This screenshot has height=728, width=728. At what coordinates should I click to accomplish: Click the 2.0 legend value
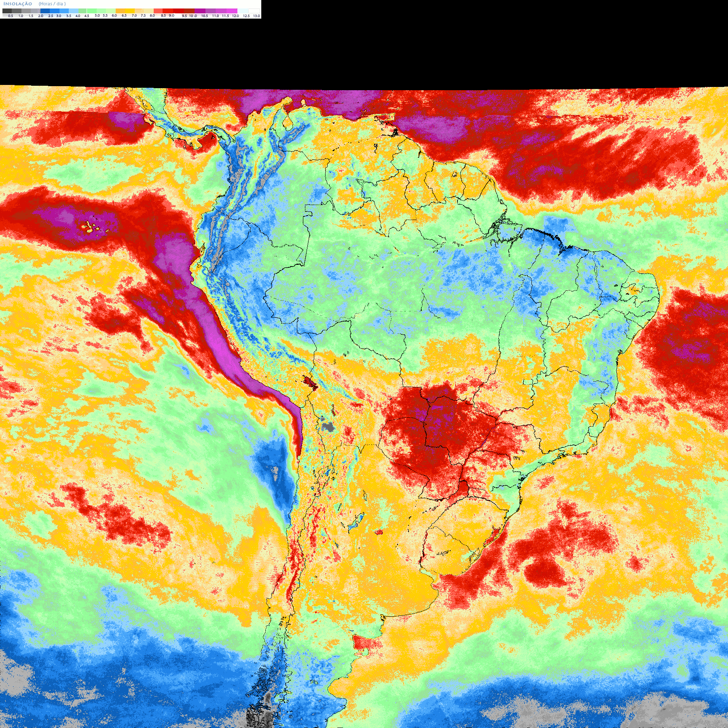[41, 16]
